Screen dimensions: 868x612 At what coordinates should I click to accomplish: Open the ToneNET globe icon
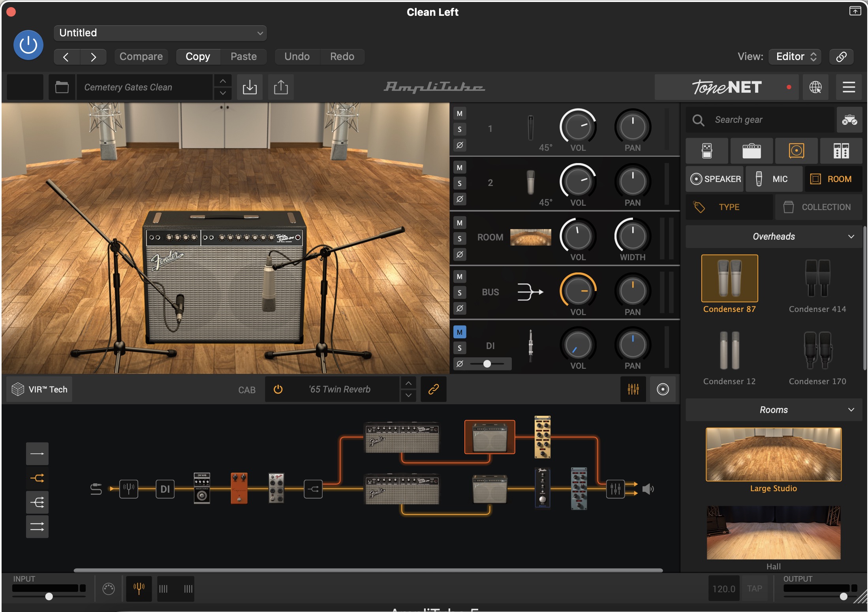(815, 87)
